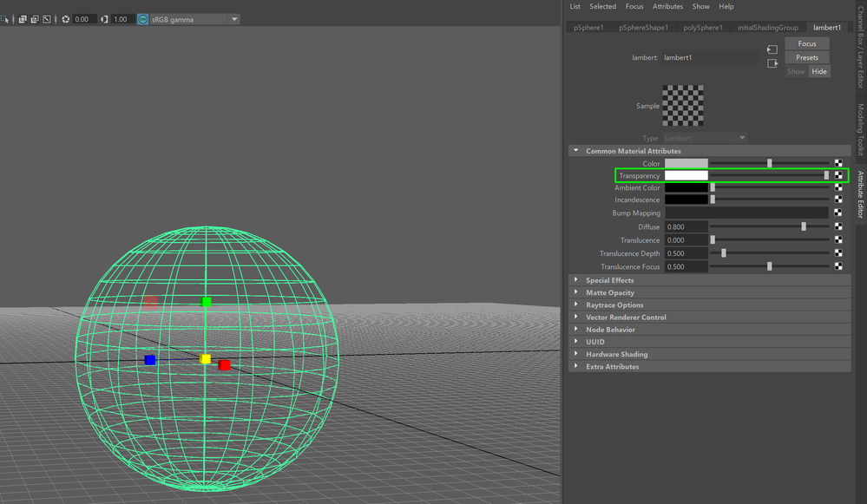Expand the Raytrace Options section
This screenshot has width=867, height=504.
[x=576, y=304]
